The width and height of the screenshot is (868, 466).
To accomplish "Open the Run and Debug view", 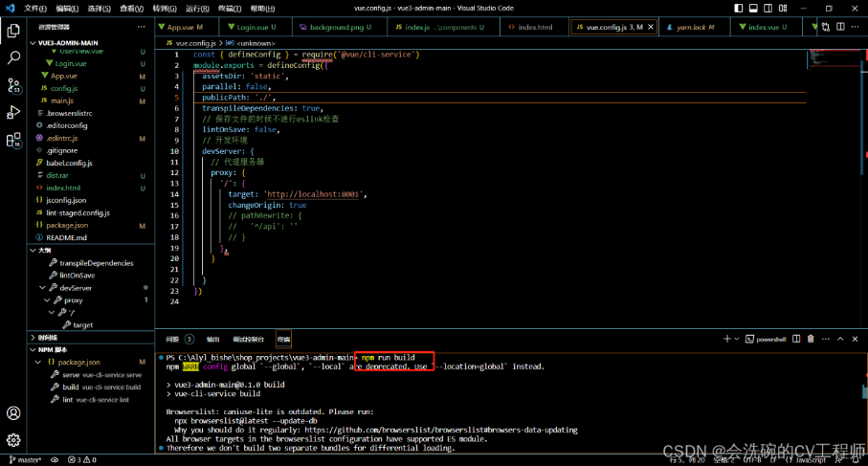I will 13,112.
